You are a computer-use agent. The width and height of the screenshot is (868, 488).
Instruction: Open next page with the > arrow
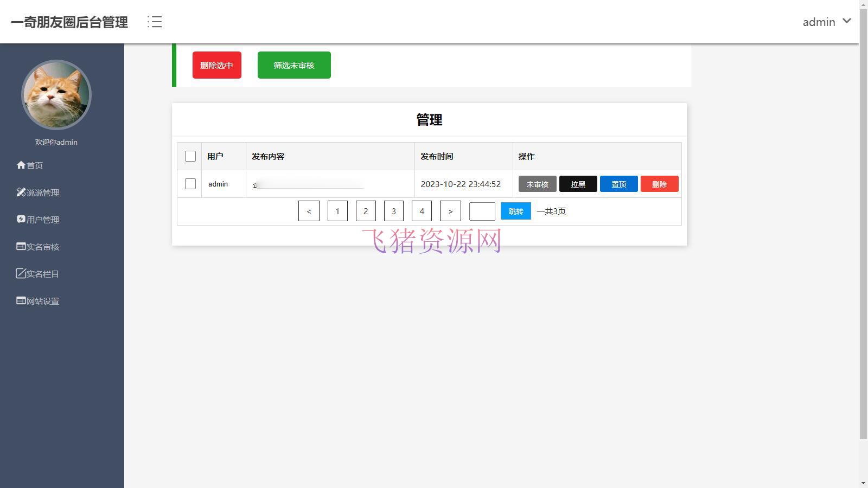point(450,211)
